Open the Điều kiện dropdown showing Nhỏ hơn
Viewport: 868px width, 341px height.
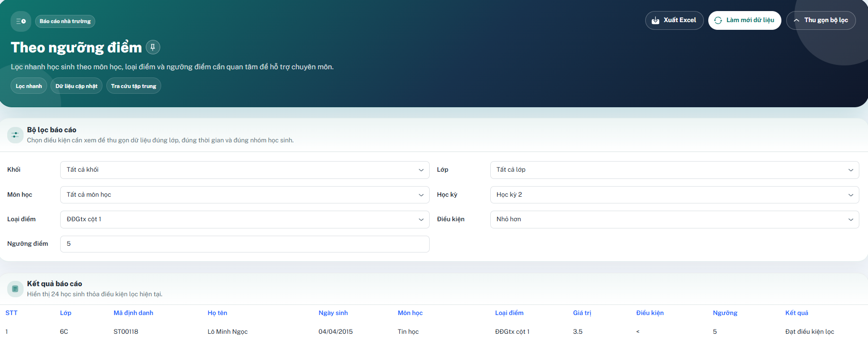click(x=675, y=219)
